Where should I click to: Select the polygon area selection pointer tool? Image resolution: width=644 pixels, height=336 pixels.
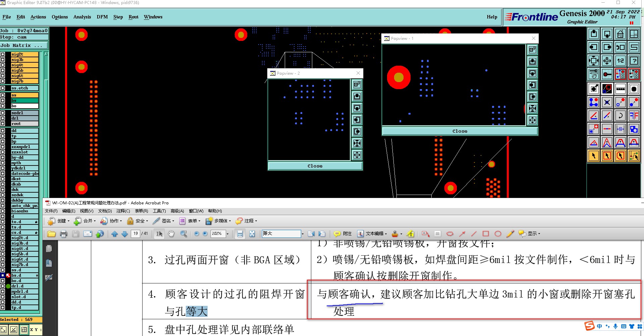click(620, 155)
